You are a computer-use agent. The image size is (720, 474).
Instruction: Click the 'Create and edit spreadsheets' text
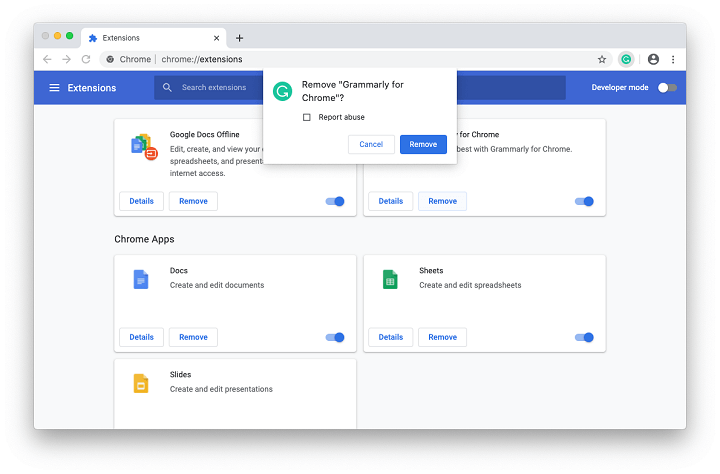point(470,285)
